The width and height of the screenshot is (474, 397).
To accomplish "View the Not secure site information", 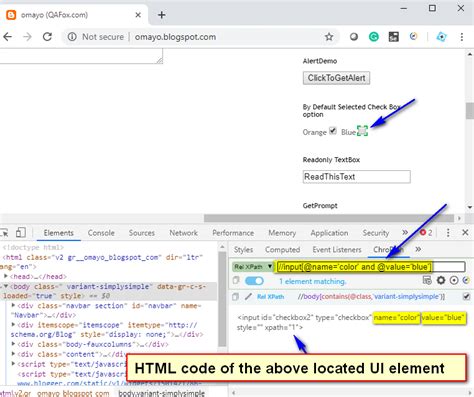I will 96,37.
